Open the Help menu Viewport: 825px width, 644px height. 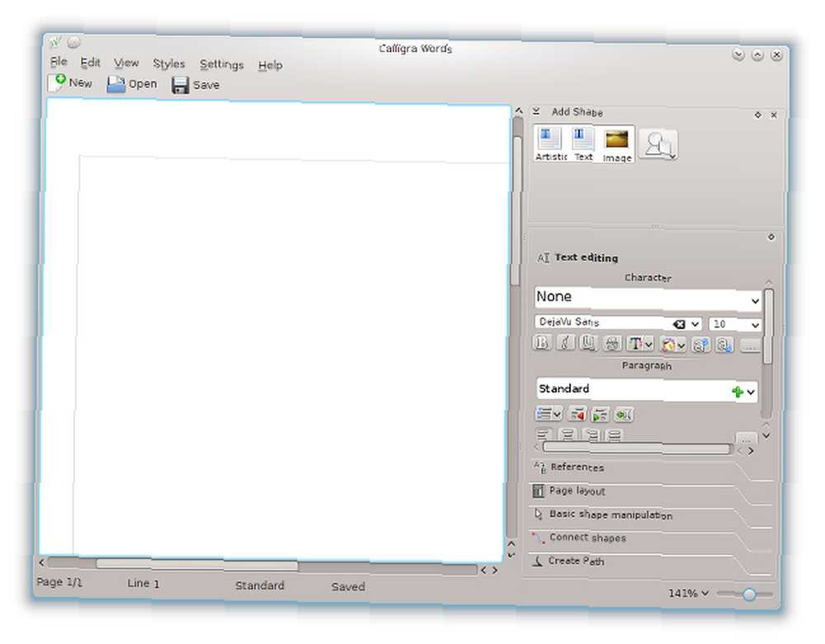pos(270,65)
